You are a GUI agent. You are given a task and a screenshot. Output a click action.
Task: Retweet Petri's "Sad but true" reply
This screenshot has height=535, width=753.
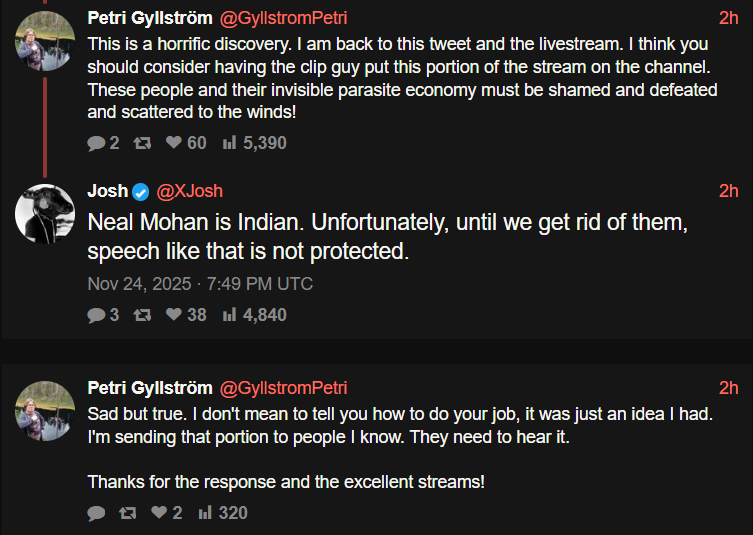click(127, 513)
